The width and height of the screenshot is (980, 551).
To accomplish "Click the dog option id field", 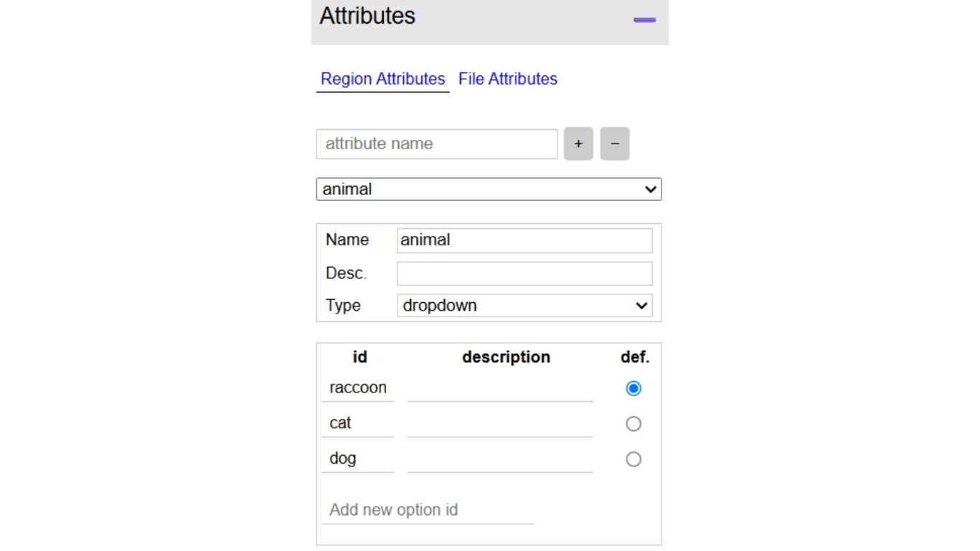I will pyautogui.click(x=358, y=458).
